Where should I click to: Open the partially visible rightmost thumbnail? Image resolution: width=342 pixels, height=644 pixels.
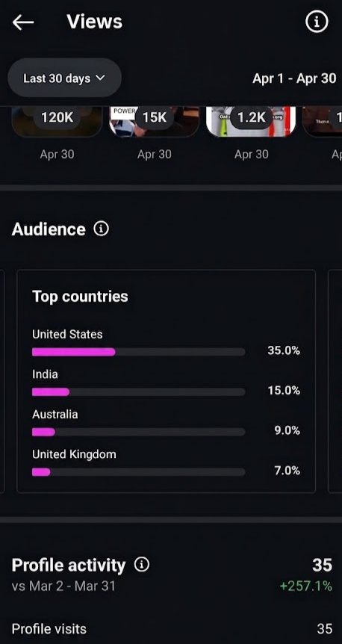(323, 122)
